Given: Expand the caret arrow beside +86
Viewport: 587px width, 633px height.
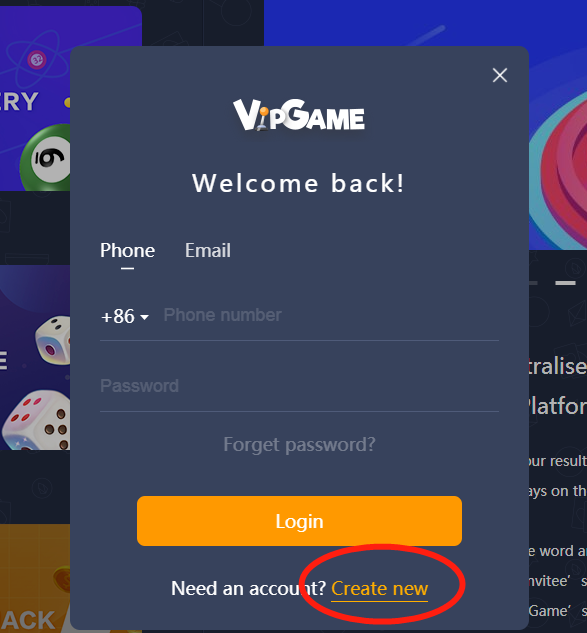Looking at the screenshot, I should (x=145, y=317).
